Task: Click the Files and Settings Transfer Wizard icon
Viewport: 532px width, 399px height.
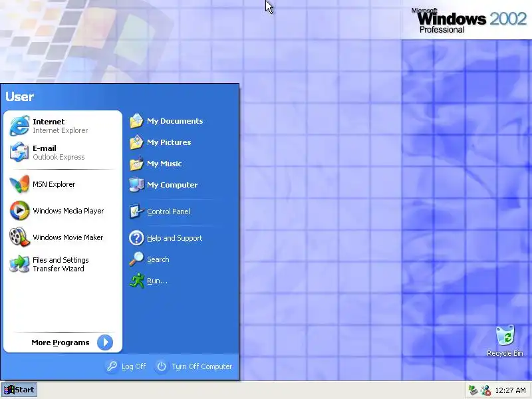Action: click(x=19, y=264)
